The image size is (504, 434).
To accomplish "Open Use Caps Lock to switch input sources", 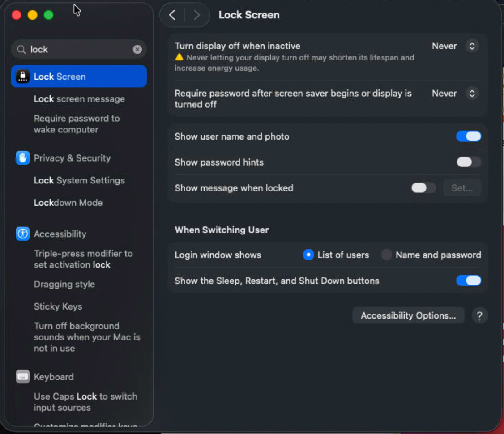I will pos(85,402).
